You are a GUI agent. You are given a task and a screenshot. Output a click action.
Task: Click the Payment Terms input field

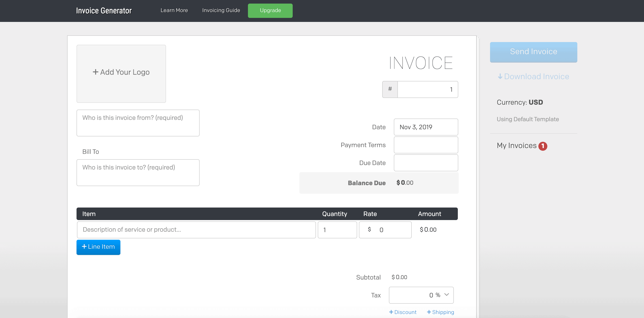pos(426,145)
